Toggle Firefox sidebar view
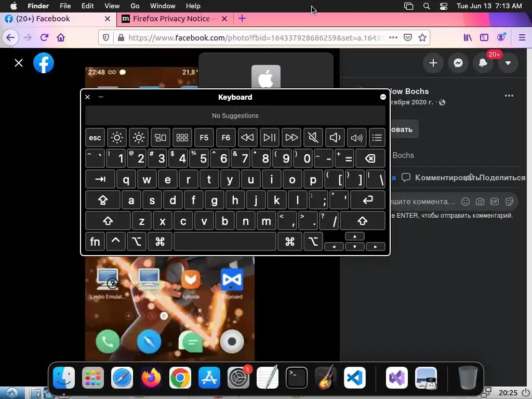Screen dimensions: 532x399 484,37
